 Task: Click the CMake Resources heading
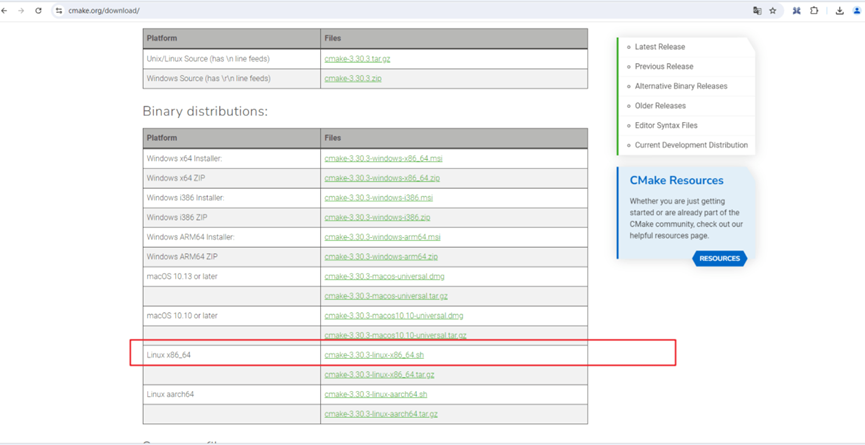(676, 180)
